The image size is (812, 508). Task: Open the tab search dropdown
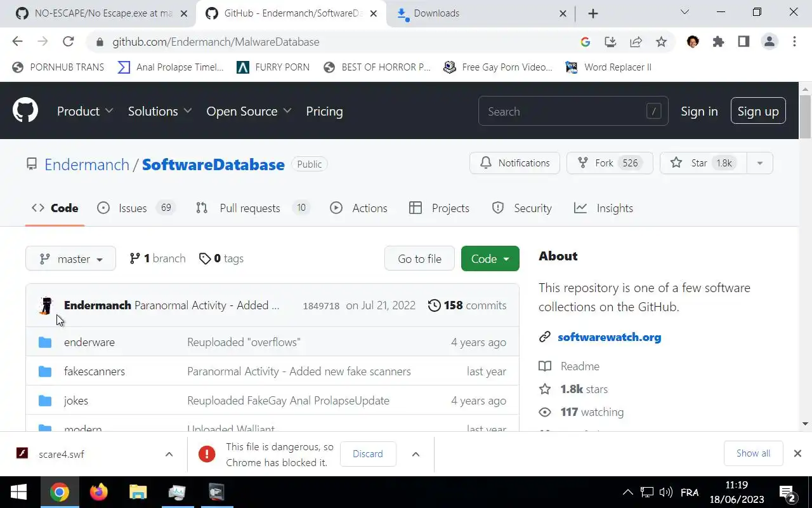(x=684, y=12)
